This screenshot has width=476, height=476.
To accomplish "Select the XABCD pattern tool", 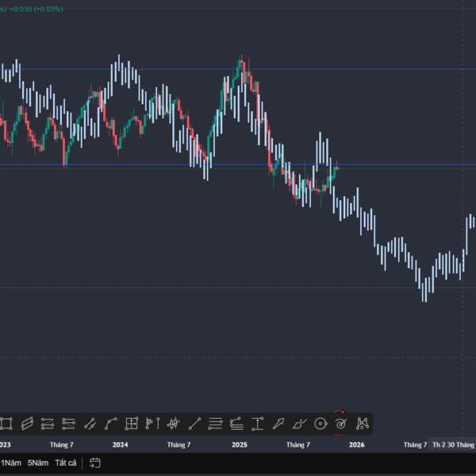I will (x=363, y=423).
